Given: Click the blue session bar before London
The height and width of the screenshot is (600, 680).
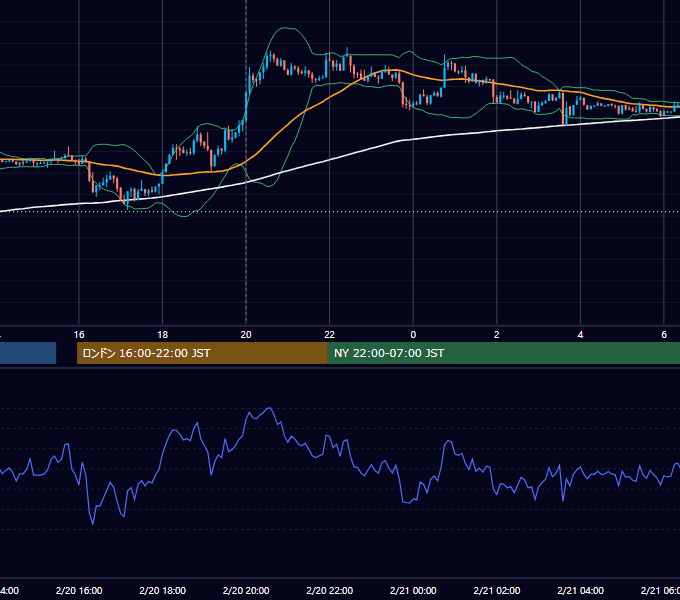Looking at the screenshot, I should pos(28,353).
